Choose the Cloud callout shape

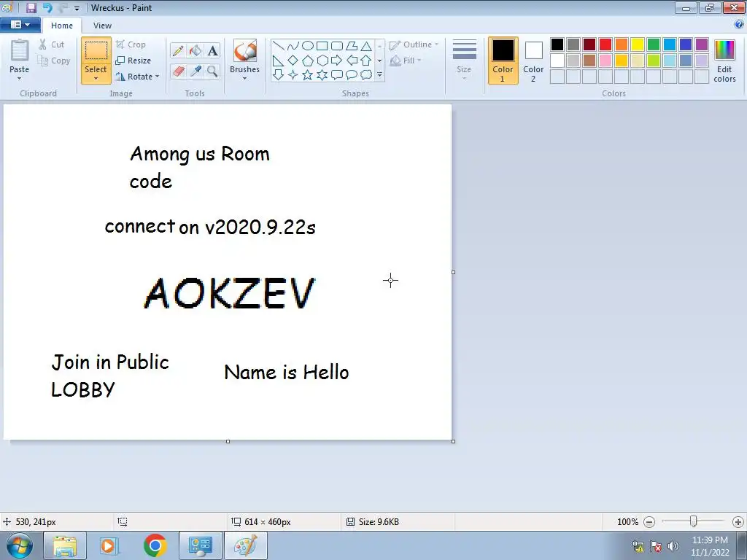click(366, 75)
